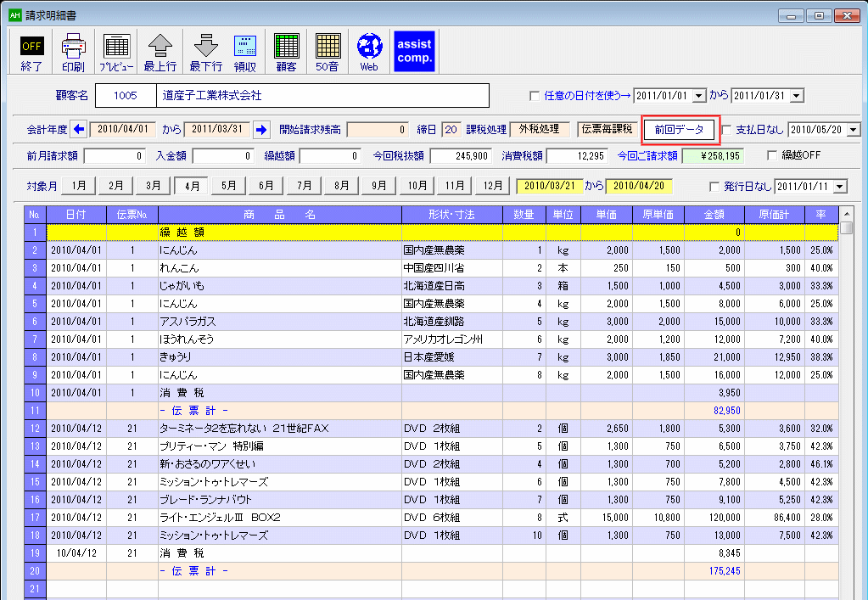Expand the 2011/01/01 start date dropdown
Image resolution: width=868 pixels, height=600 pixels.
[x=699, y=97]
